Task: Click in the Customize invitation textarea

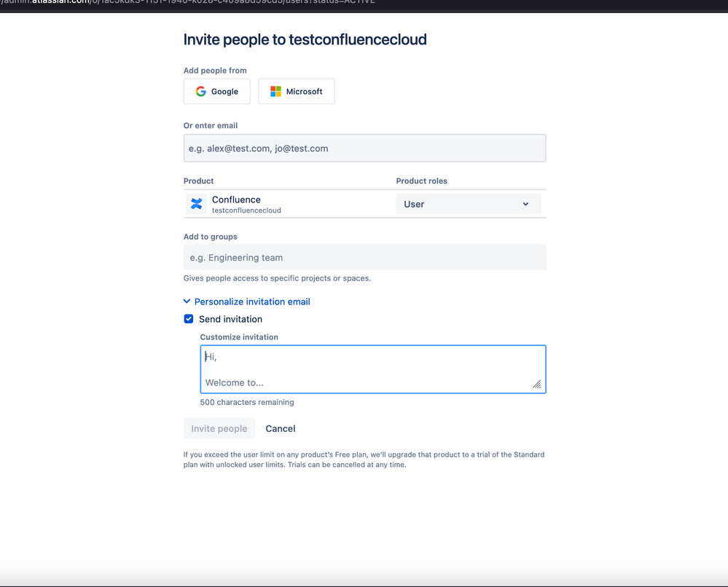Action: click(x=373, y=369)
